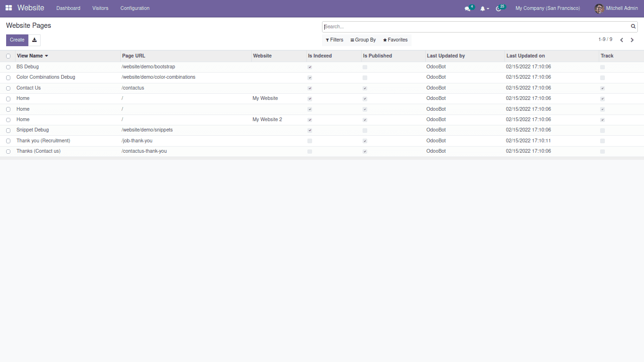Click Mitchell Admin user avatar

[x=599, y=8]
